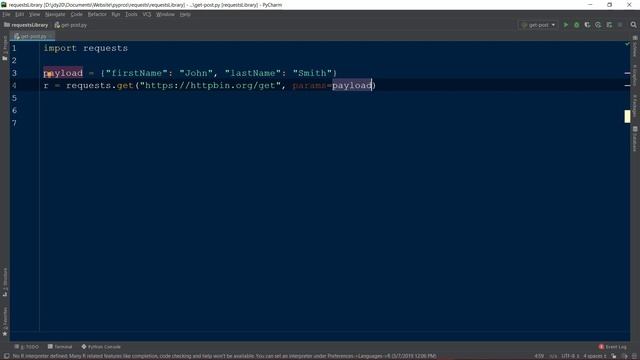
Task: Open the Refactor menu
Action: click(x=97, y=14)
